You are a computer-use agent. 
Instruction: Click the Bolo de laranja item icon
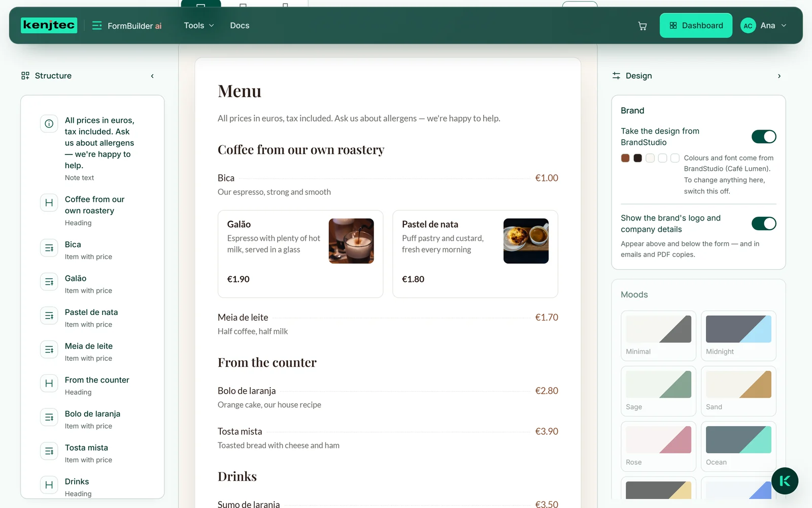point(49,417)
